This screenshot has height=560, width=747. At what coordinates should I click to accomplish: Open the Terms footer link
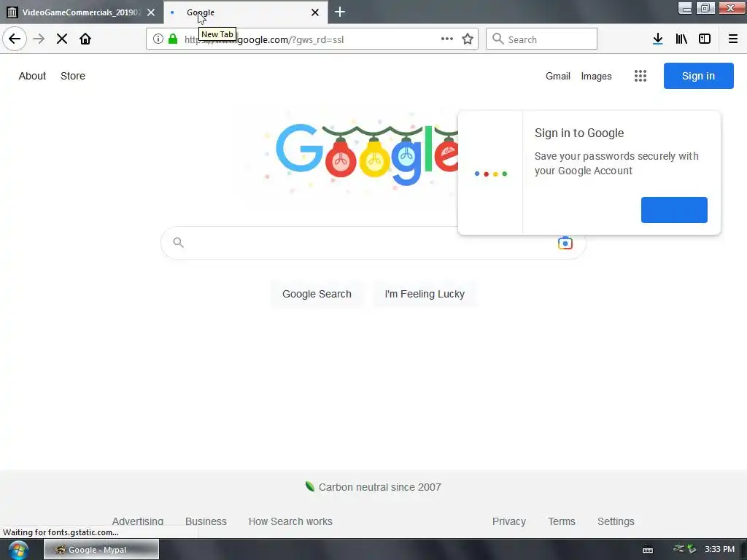click(561, 521)
